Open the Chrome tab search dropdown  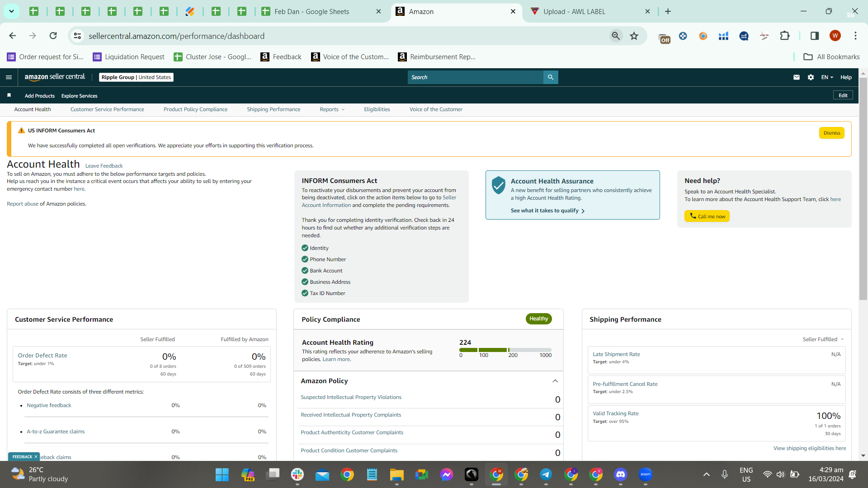11,11
